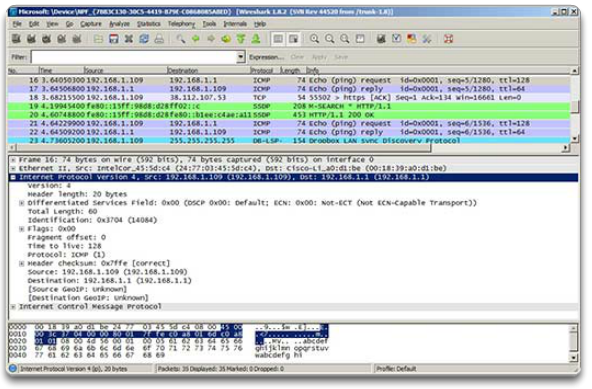The height and width of the screenshot is (389, 592).
Task: Open the Analyze menu
Action: [119, 24]
